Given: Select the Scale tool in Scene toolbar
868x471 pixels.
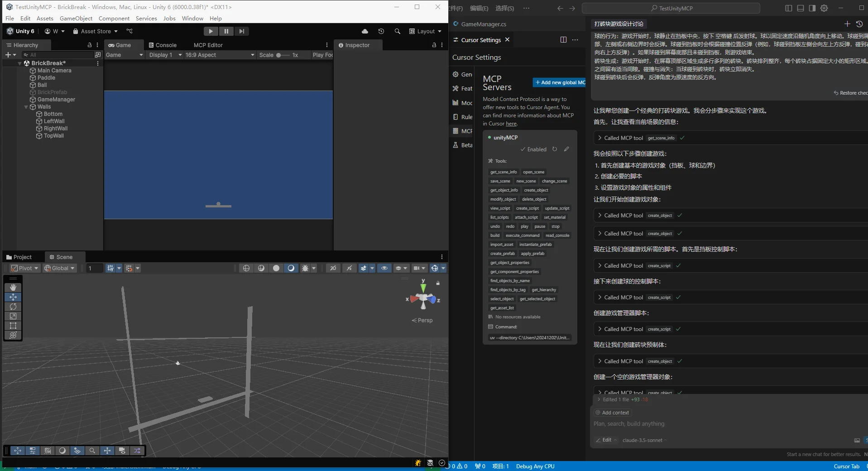Looking at the screenshot, I should click(x=13, y=316).
